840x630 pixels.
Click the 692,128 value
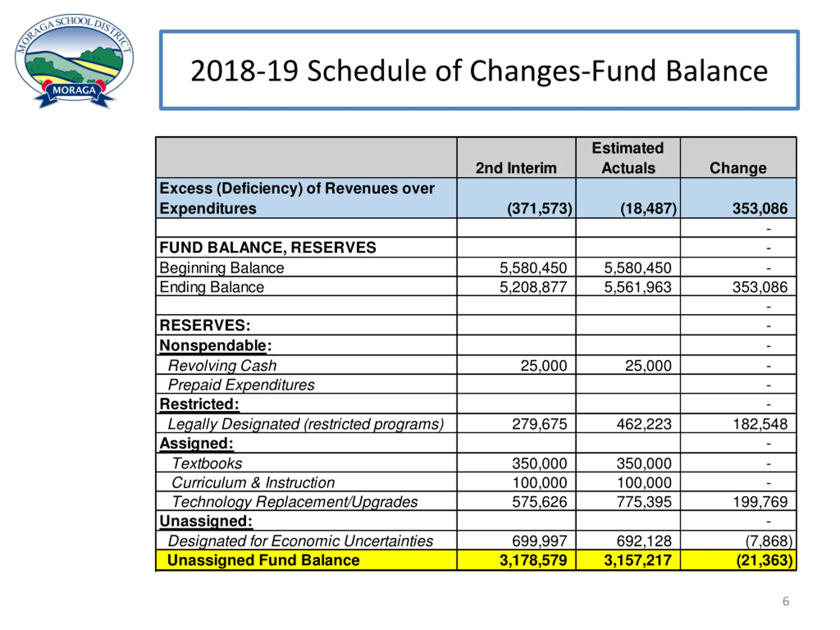pyautogui.click(x=644, y=541)
